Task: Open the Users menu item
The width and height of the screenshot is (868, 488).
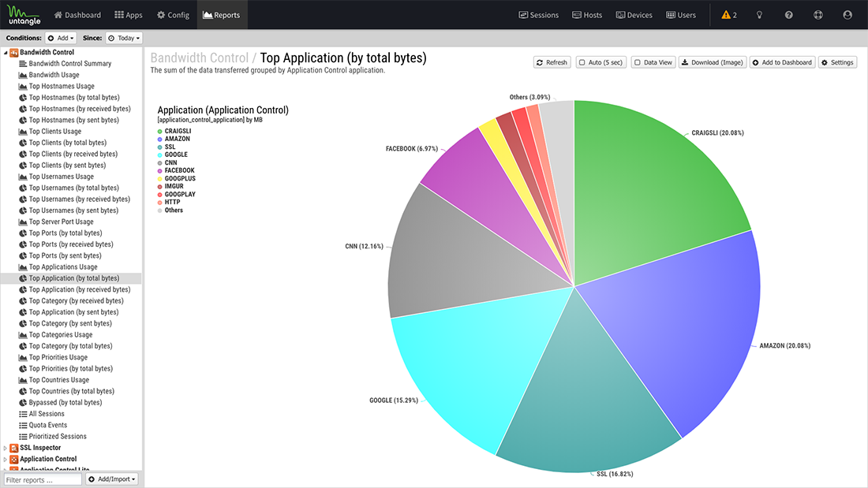Action: [681, 15]
